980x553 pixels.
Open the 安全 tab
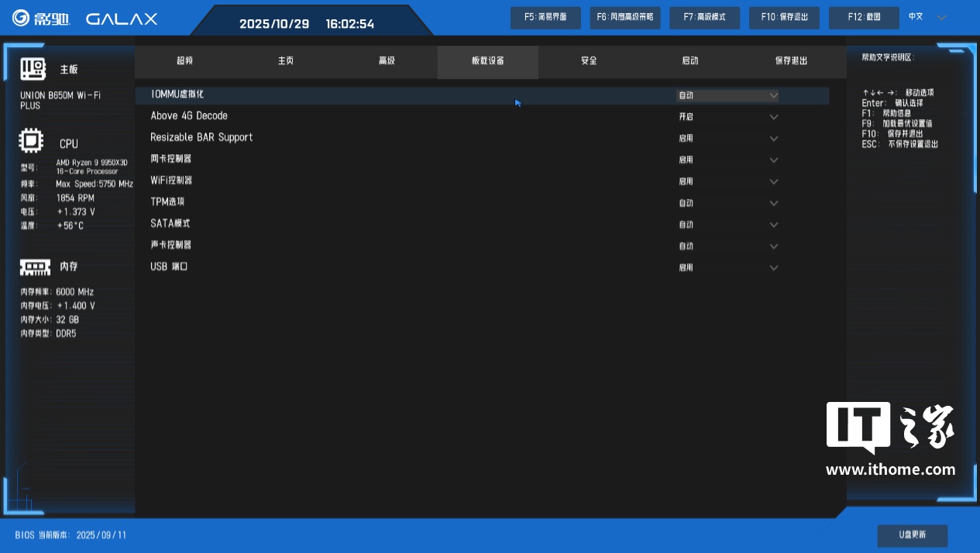tap(589, 61)
